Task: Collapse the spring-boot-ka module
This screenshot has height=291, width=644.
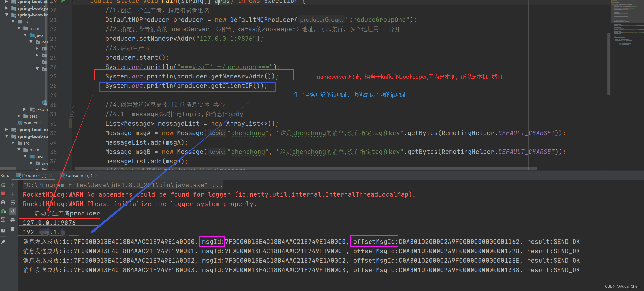Action: [x=7, y=15]
